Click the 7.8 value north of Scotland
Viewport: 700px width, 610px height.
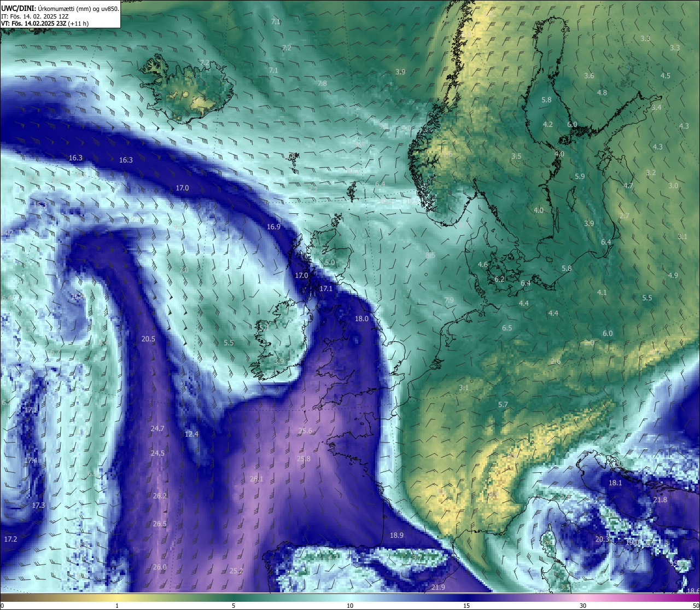(x=322, y=83)
